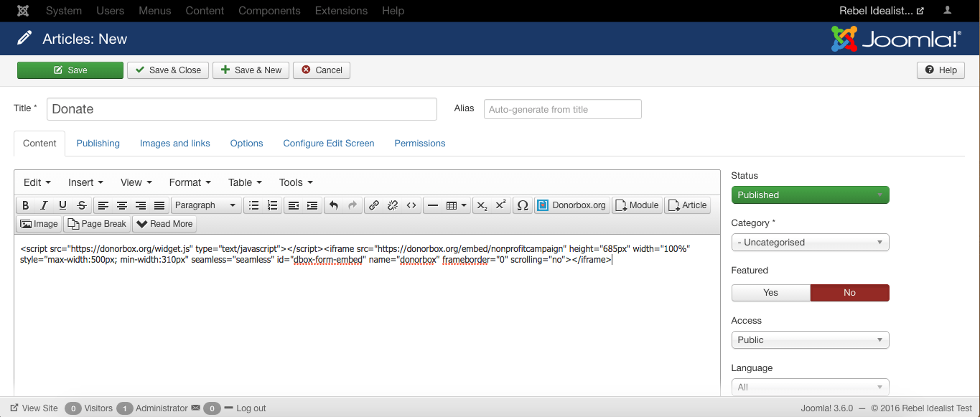Viewport: 980px width, 417px height.
Task: Switch to the Publishing tab
Action: (x=98, y=143)
